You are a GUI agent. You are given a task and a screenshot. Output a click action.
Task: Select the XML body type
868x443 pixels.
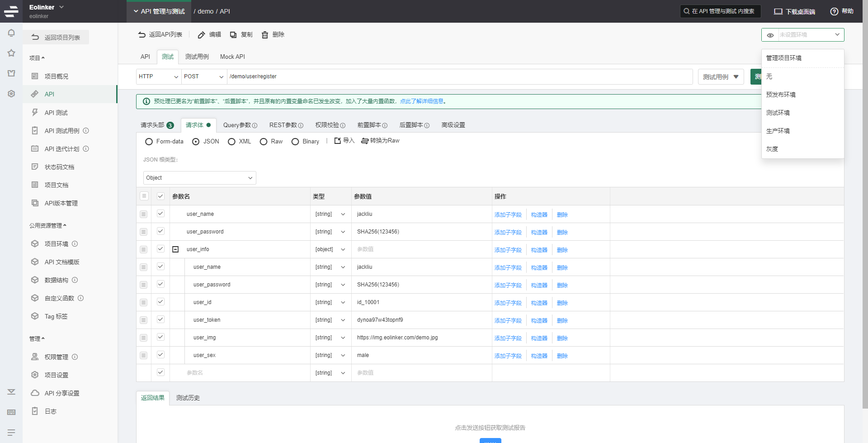[231, 142]
